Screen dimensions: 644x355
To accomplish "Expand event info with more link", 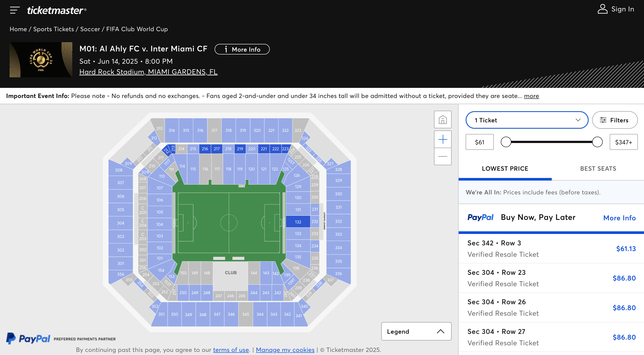I will (x=531, y=96).
